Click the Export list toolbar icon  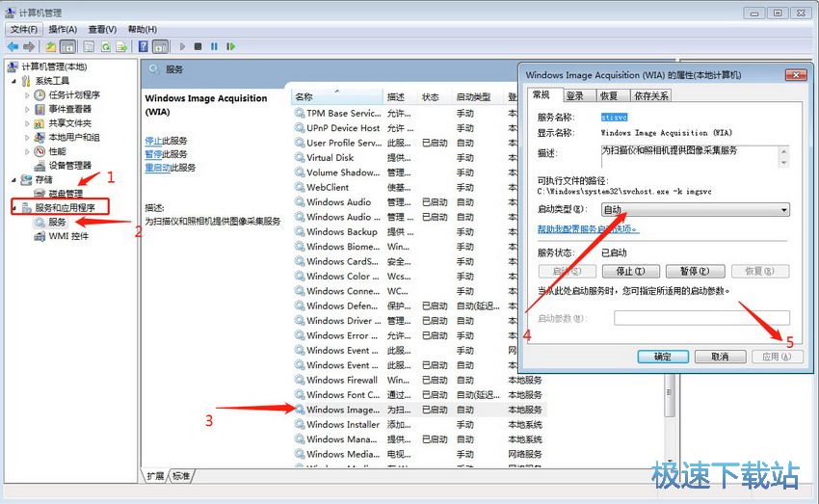click(121, 46)
